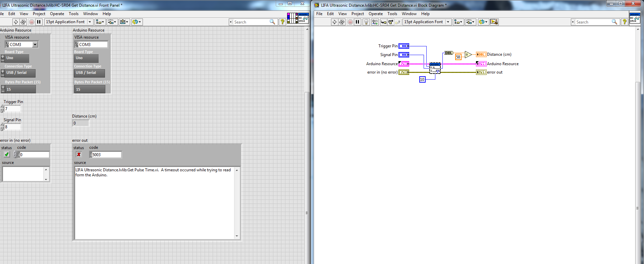Click search magnifier in Block Diagram
The width and height of the screenshot is (644, 264).
[614, 22]
